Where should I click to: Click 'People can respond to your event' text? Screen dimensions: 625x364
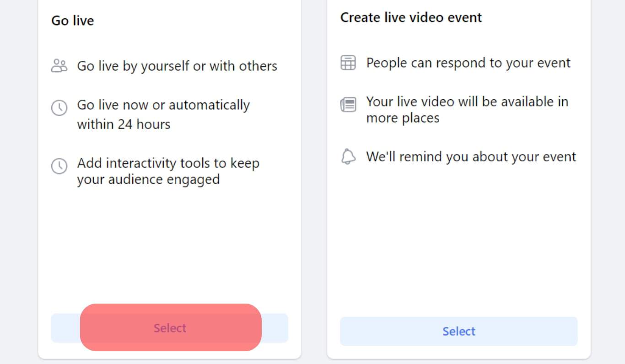[468, 63]
